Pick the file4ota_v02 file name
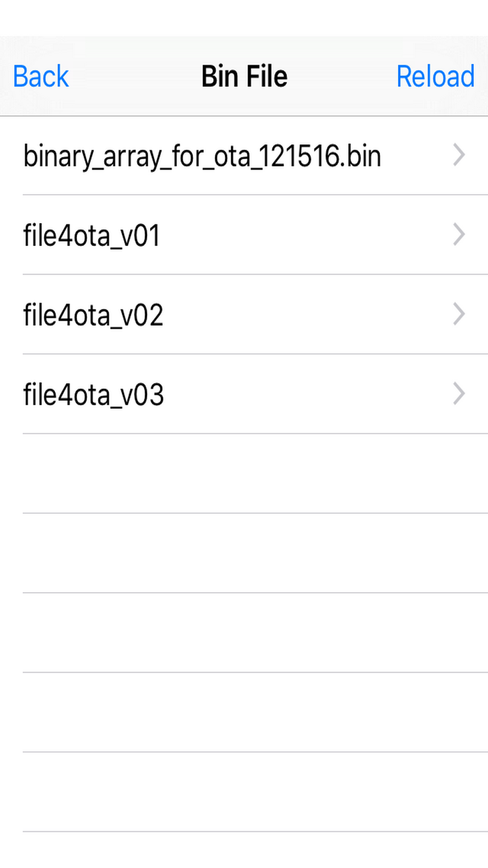This screenshot has width=488, height=868. coord(93,315)
